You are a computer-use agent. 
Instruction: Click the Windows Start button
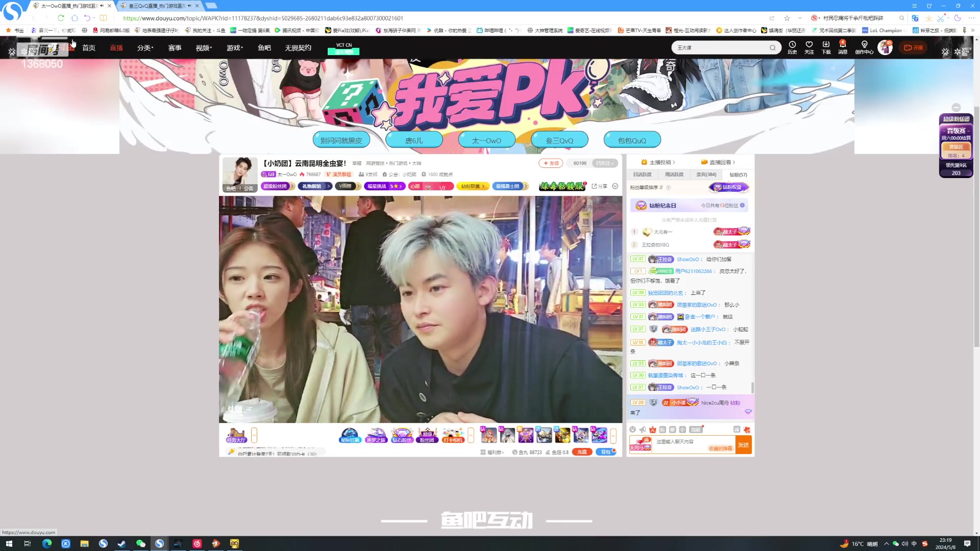pyautogui.click(x=9, y=543)
